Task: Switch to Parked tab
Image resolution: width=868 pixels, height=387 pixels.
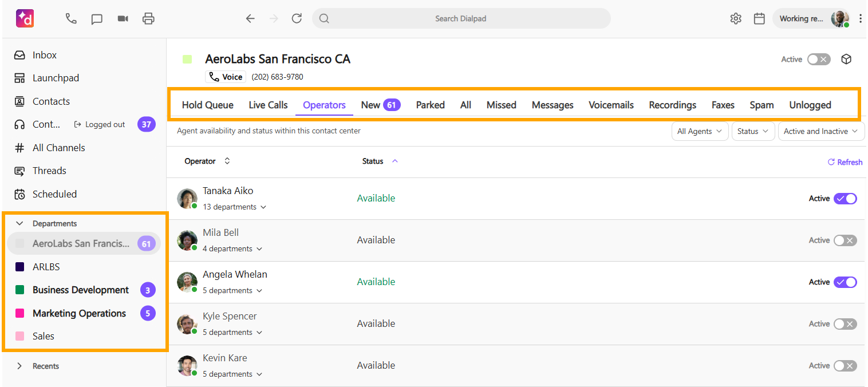Action: pyautogui.click(x=431, y=105)
